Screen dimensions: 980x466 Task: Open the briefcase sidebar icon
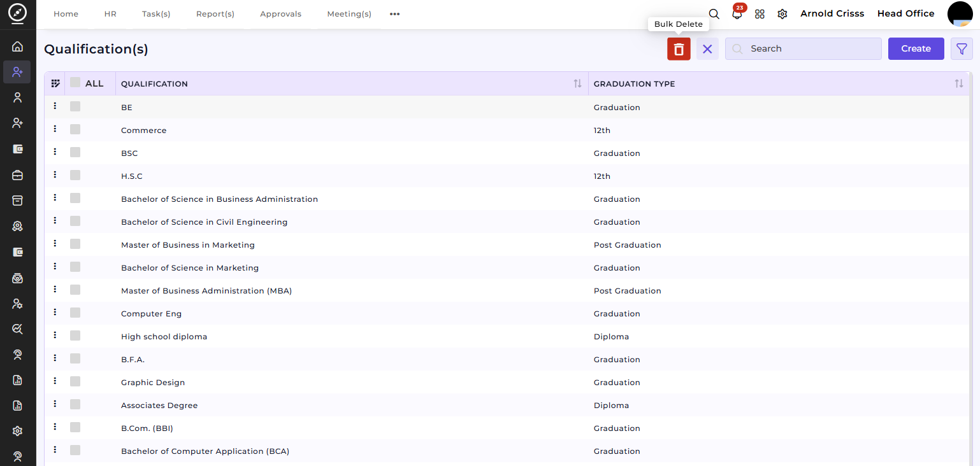pyautogui.click(x=17, y=174)
